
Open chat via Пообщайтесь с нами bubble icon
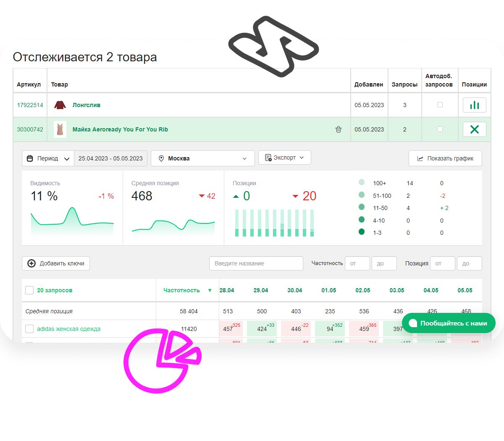pyautogui.click(x=413, y=323)
